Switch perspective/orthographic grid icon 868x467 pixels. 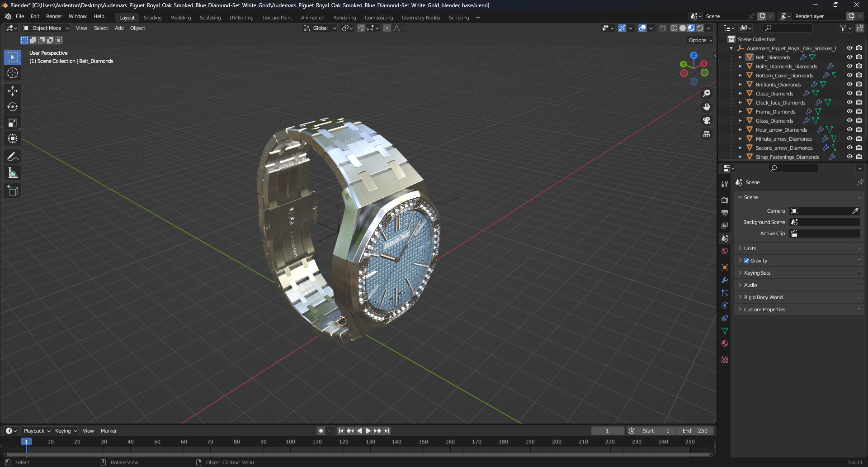(x=707, y=134)
